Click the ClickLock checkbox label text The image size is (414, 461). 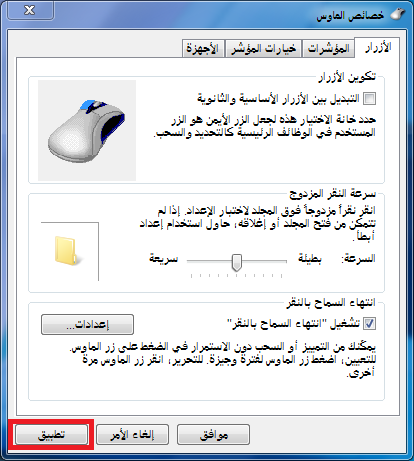[x=293, y=323]
